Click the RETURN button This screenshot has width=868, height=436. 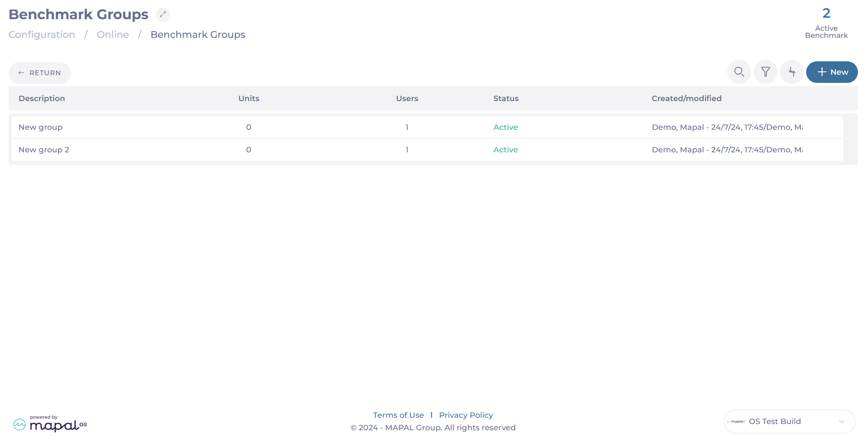tap(40, 73)
